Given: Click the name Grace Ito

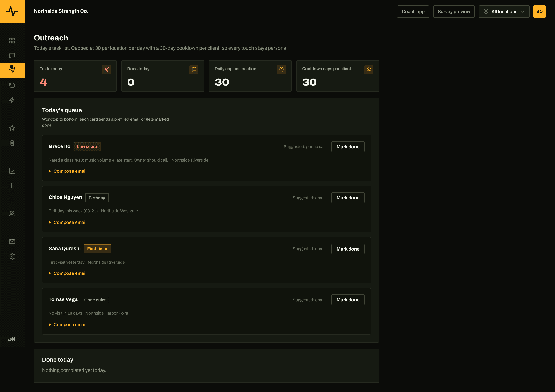Looking at the screenshot, I should pyautogui.click(x=60, y=146).
